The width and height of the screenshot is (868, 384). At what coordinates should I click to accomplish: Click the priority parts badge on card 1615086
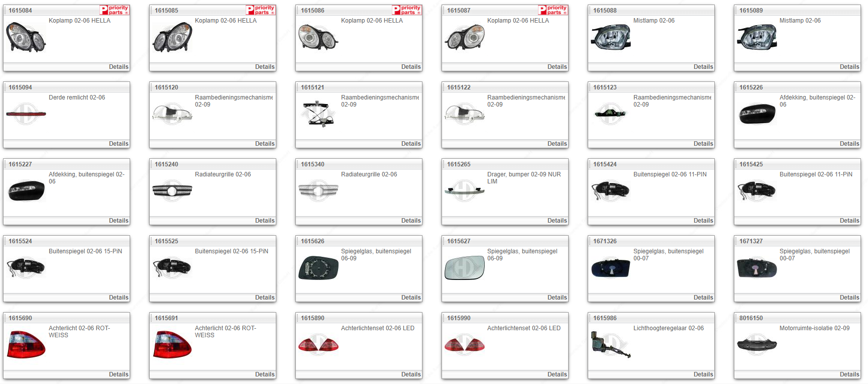pos(407,10)
